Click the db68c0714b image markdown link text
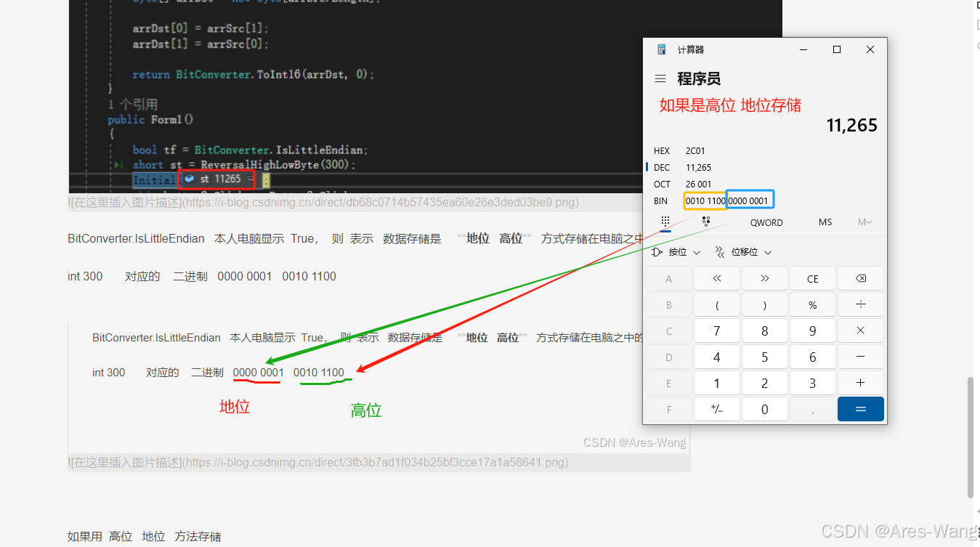This screenshot has width=980, height=547. pos(323,203)
